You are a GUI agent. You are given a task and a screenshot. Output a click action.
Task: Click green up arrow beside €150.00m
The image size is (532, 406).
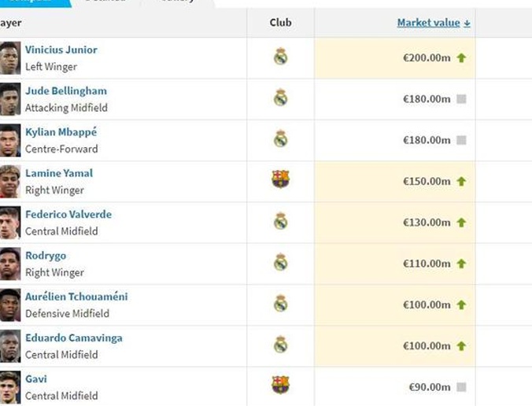[461, 182]
